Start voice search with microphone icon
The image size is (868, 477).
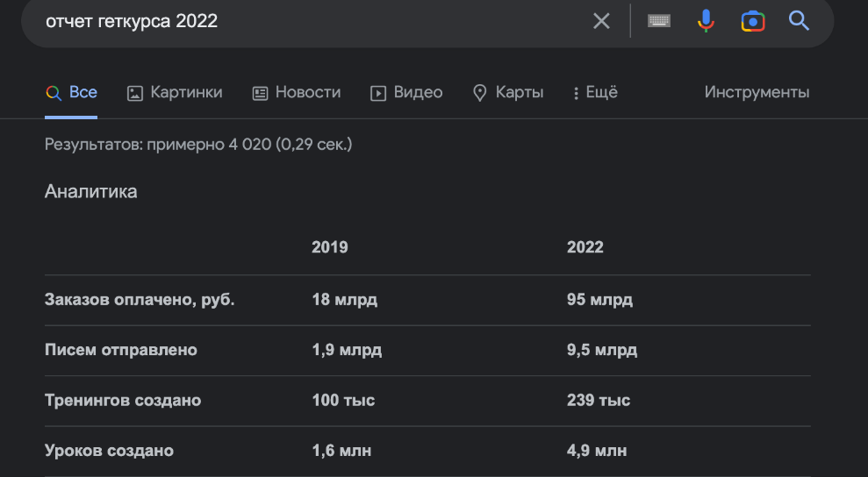(706, 21)
